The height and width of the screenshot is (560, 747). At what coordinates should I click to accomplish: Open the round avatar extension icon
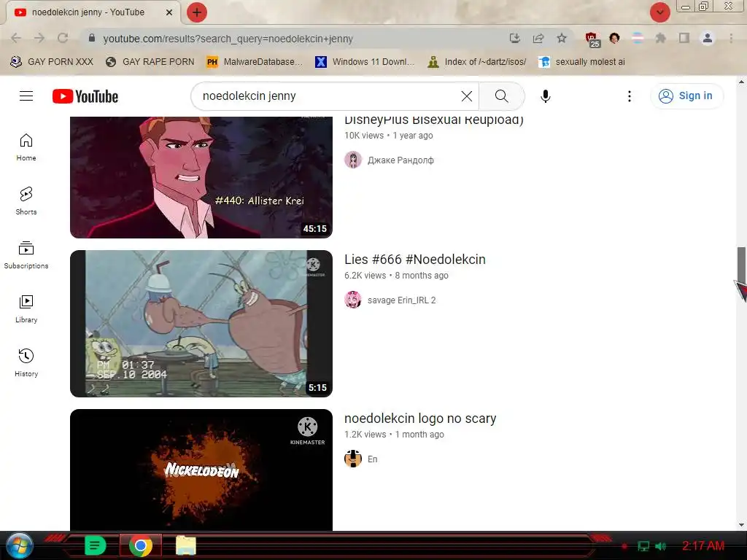coord(614,38)
